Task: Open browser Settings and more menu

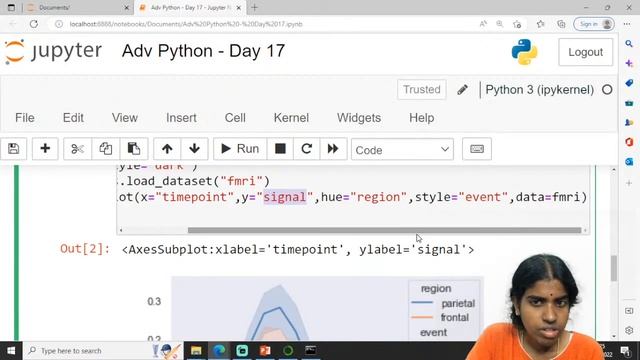Action: click(627, 24)
